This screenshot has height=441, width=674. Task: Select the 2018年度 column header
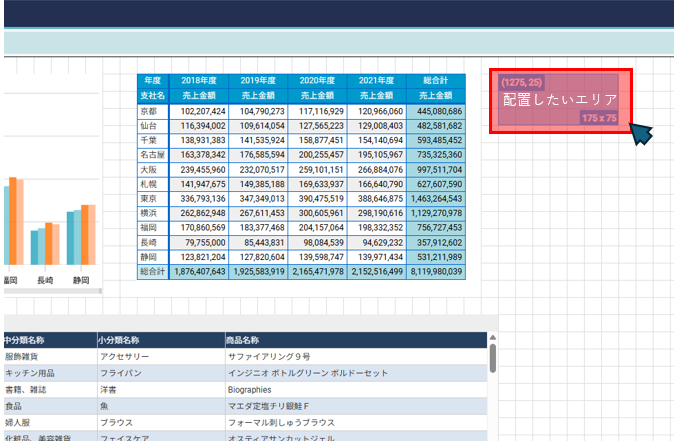198,80
